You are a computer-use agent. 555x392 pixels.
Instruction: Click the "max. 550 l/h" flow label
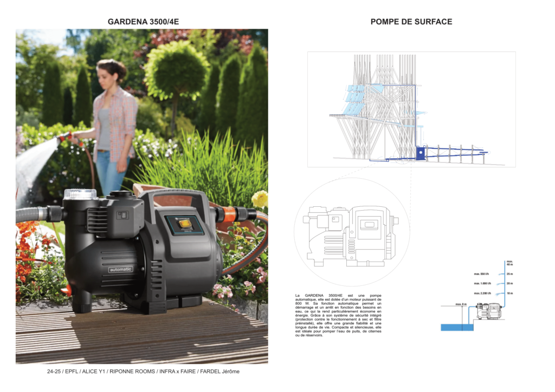click(481, 274)
